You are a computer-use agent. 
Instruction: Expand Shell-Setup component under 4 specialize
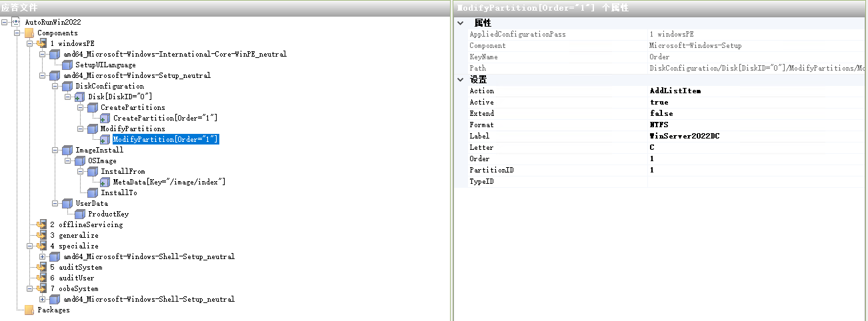click(x=43, y=256)
